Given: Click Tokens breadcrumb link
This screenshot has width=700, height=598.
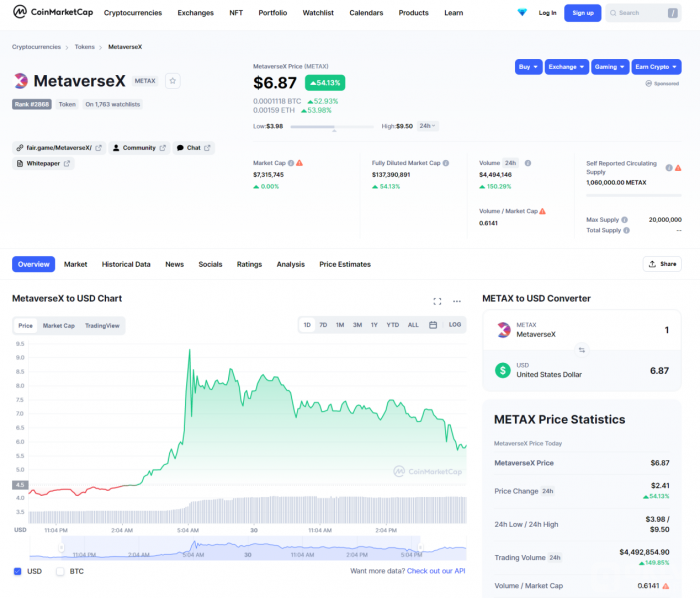Looking at the screenshot, I should point(84,47).
